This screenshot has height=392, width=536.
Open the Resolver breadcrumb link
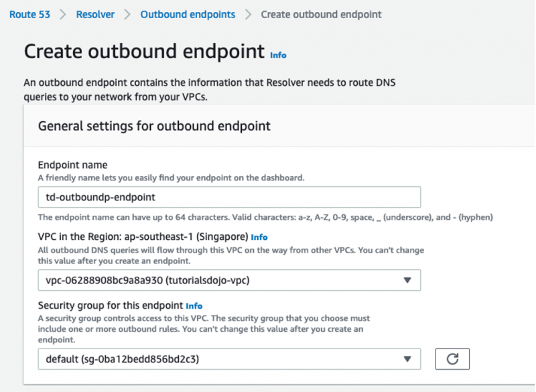click(95, 14)
